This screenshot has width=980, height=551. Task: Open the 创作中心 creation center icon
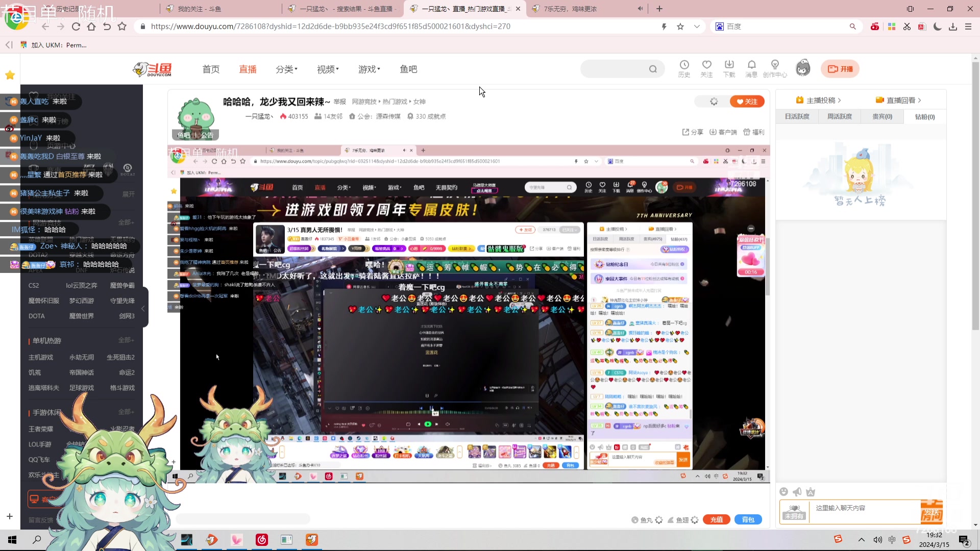[775, 69]
